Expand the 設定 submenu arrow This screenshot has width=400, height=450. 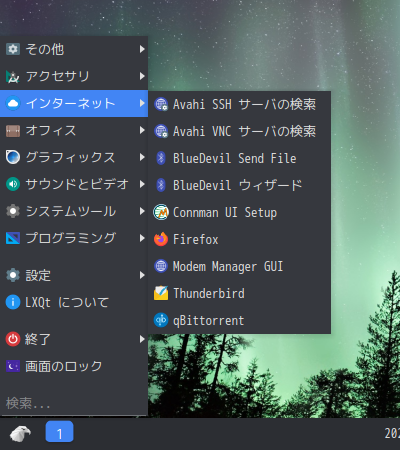click(x=142, y=275)
